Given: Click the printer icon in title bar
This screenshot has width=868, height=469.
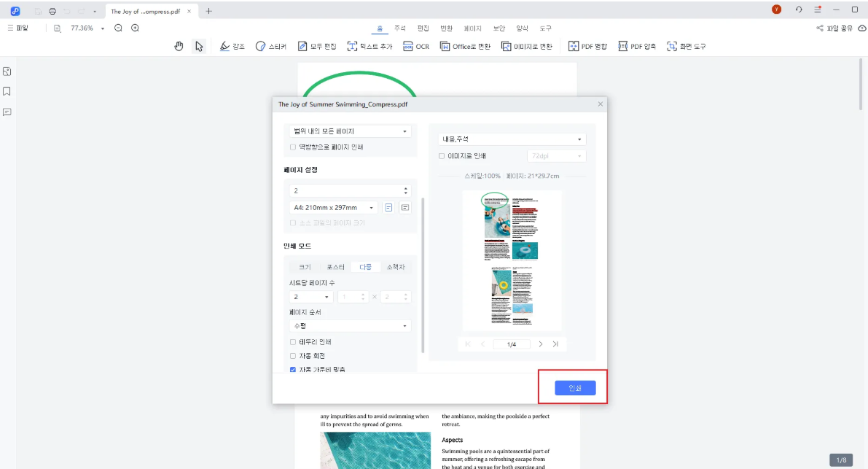Looking at the screenshot, I should (x=52, y=11).
